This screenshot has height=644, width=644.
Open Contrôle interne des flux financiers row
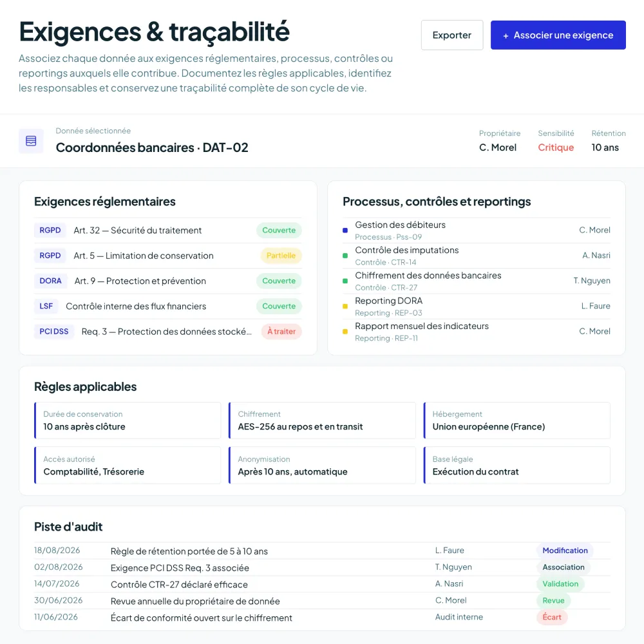pos(167,307)
